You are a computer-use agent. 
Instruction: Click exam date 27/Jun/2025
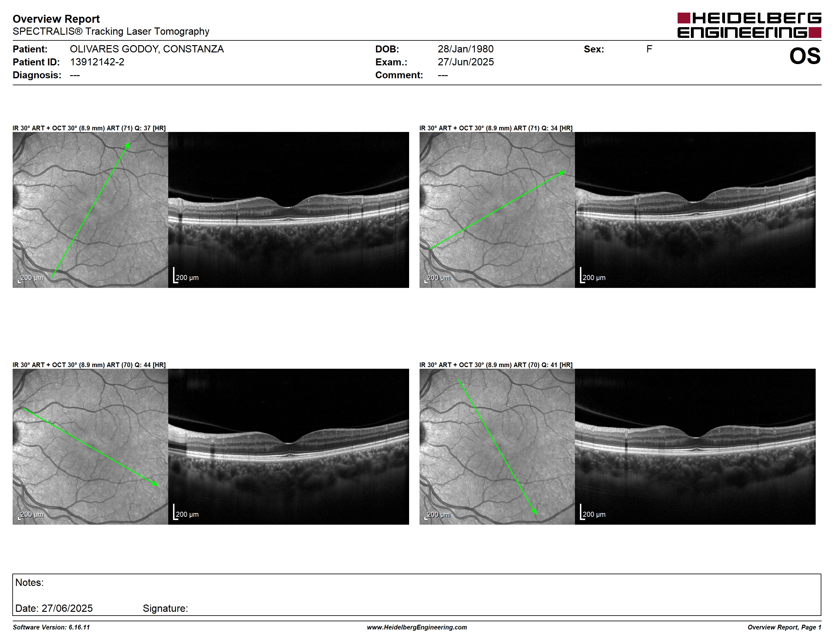[x=466, y=62]
